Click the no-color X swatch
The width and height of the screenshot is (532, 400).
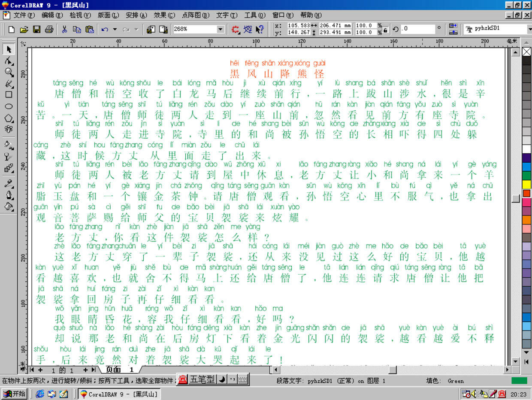tap(526, 52)
